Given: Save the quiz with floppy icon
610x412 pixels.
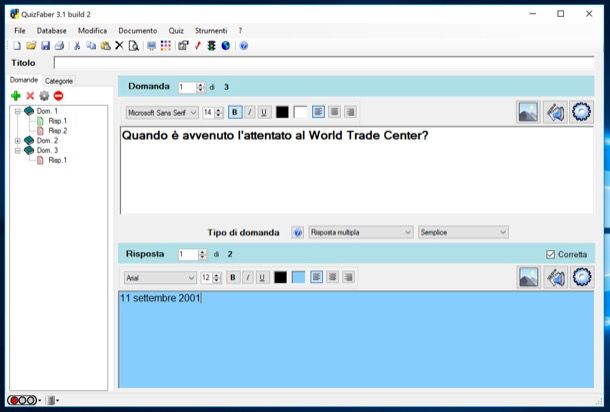Looking at the screenshot, I should tap(46, 46).
